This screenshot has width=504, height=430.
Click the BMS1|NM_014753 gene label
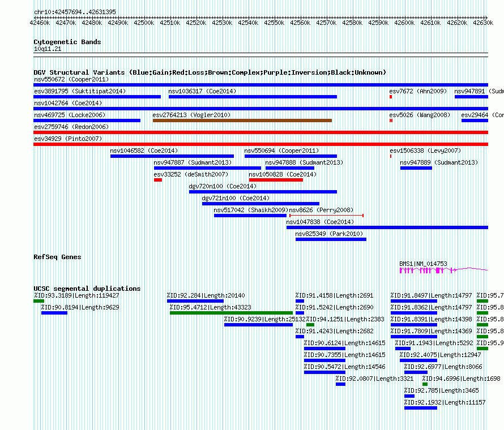pyautogui.click(x=423, y=264)
